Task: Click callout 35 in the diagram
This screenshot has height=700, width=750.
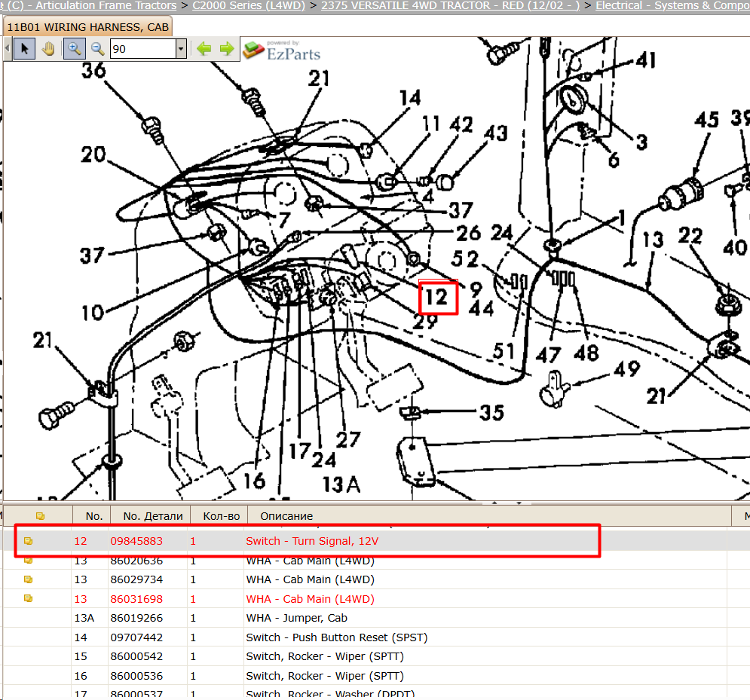Action: [x=491, y=413]
